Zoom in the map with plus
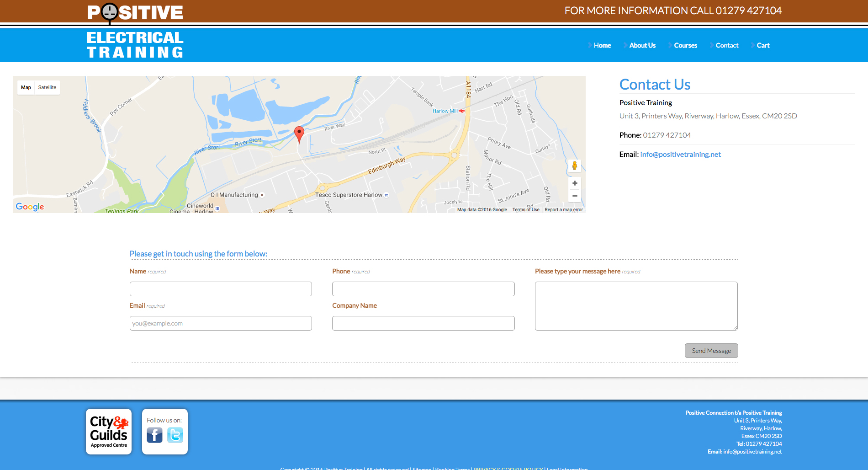 (x=574, y=183)
